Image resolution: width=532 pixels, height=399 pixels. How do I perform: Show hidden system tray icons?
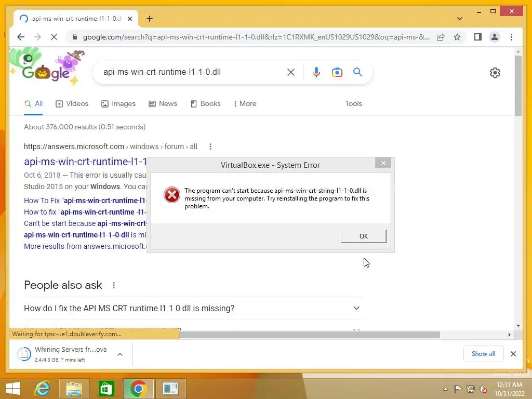pos(445,389)
